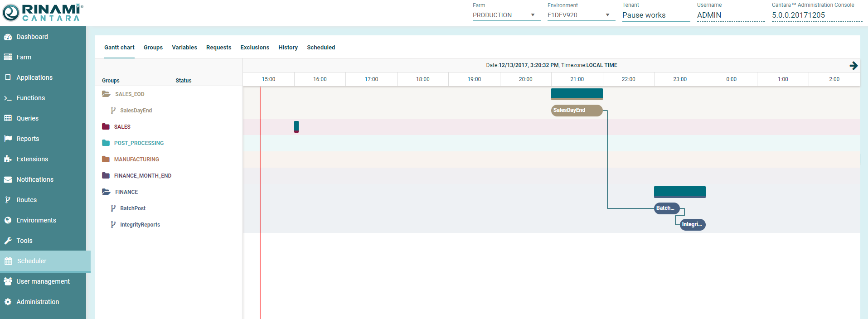868x319 pixels.
Task: Click the Environments globe icon
Action: click(x=8, y=220)
